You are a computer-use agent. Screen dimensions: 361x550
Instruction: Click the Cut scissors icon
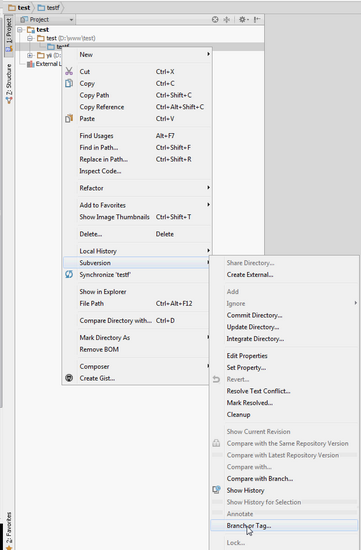coord(69,71)
